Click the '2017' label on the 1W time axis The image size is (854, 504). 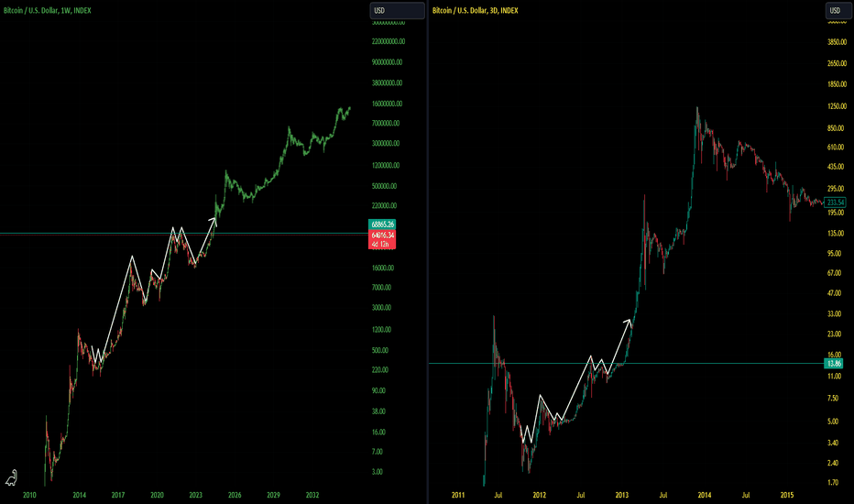pyautogui.click(x=118, y=495)
